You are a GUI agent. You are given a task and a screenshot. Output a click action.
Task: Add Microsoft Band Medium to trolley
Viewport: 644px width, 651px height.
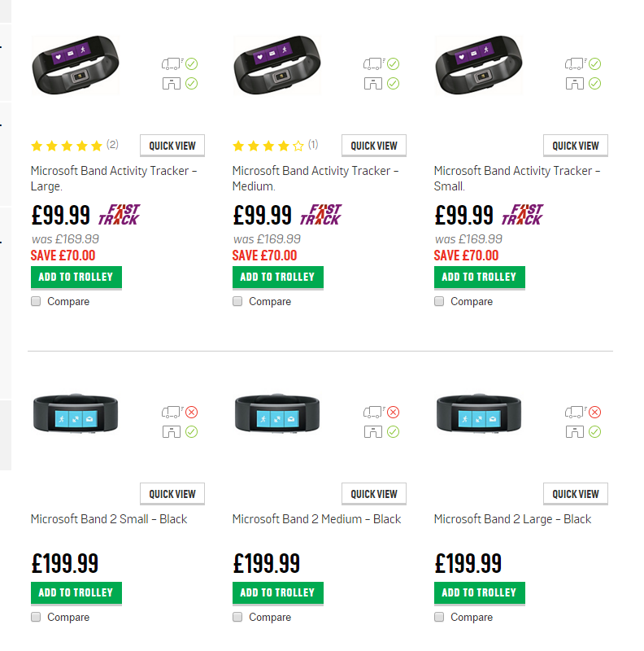tap(278, 277)
